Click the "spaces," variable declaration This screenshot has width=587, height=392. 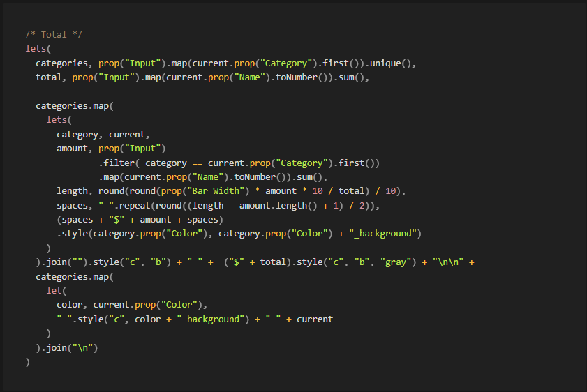(75, 206)
